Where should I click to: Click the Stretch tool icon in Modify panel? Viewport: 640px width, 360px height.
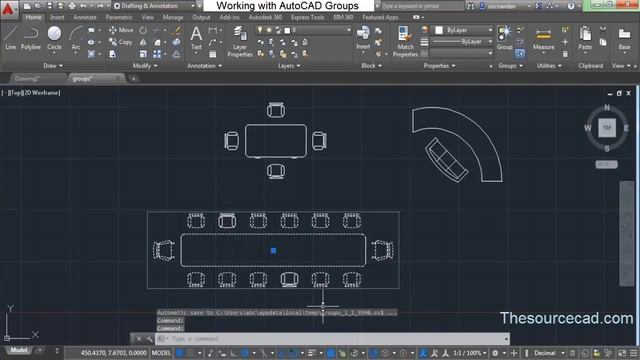[x=113, y=54]
